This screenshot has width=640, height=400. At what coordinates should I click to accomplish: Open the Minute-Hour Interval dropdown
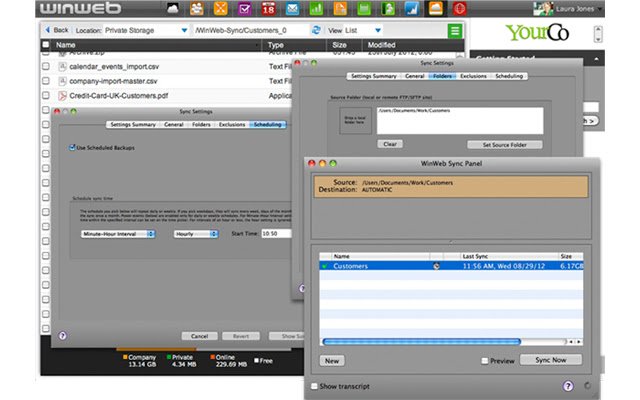[118, 234]
